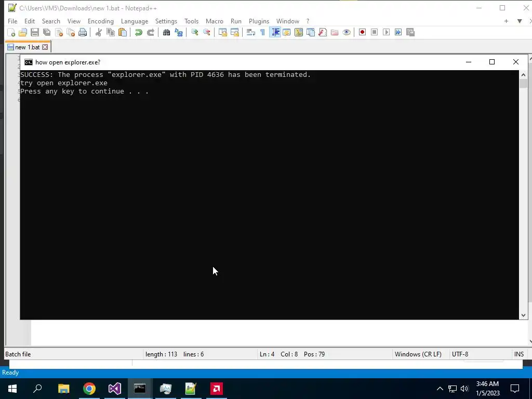Cut selection with the scissors icon
The height and width of the screenshot is (399, 532).
[x=98, y=32]
